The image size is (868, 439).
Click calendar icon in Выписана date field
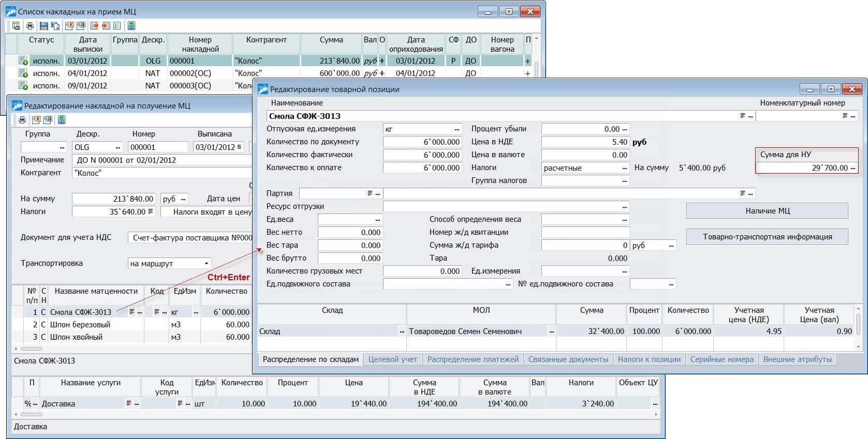click(239, 147)
